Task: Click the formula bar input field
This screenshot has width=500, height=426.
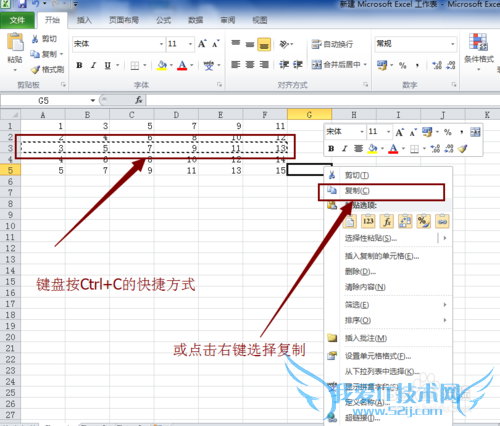Action: (x=323, y=100)
